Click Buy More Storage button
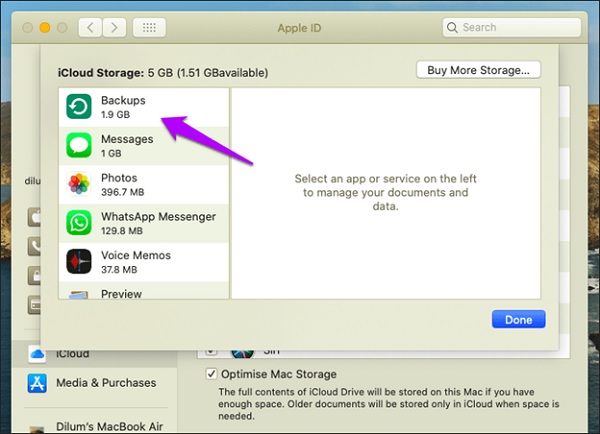 [478, 70]
